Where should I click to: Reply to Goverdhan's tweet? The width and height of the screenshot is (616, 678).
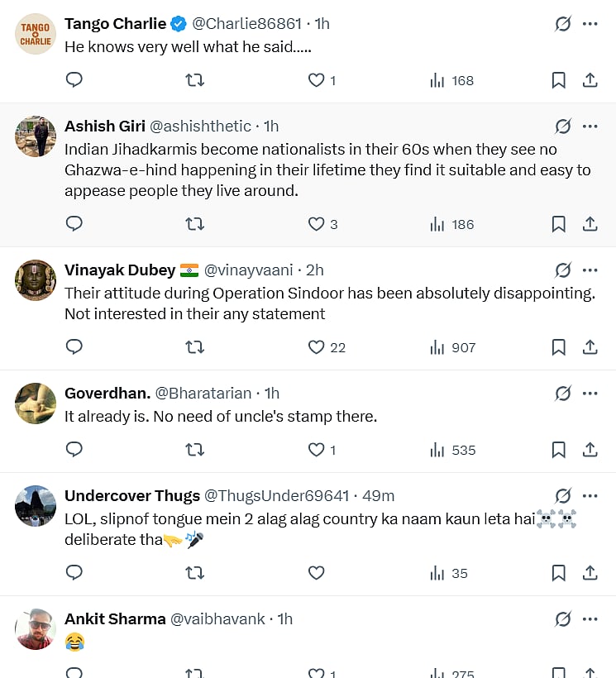click(x=74, y=450)
